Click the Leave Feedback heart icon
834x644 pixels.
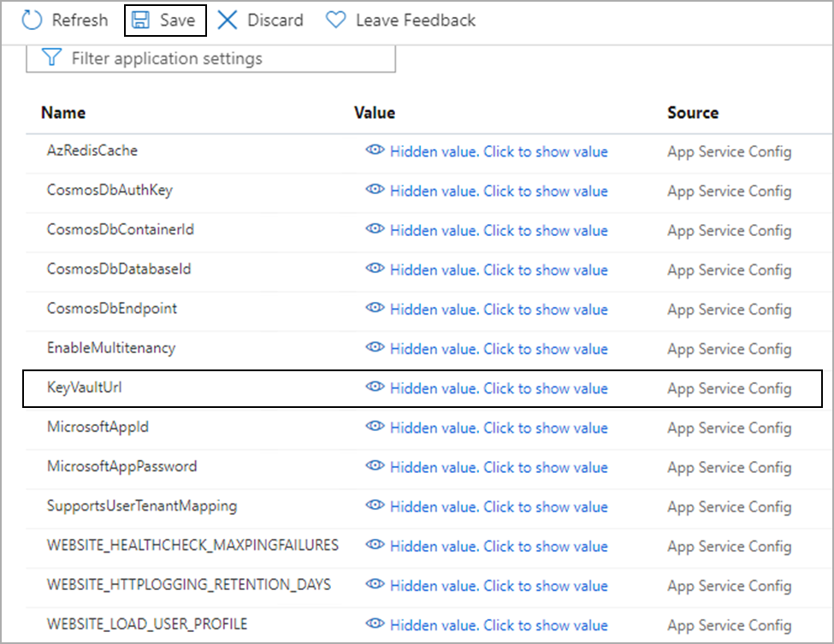pyautogui.click(x=336, y=20)
